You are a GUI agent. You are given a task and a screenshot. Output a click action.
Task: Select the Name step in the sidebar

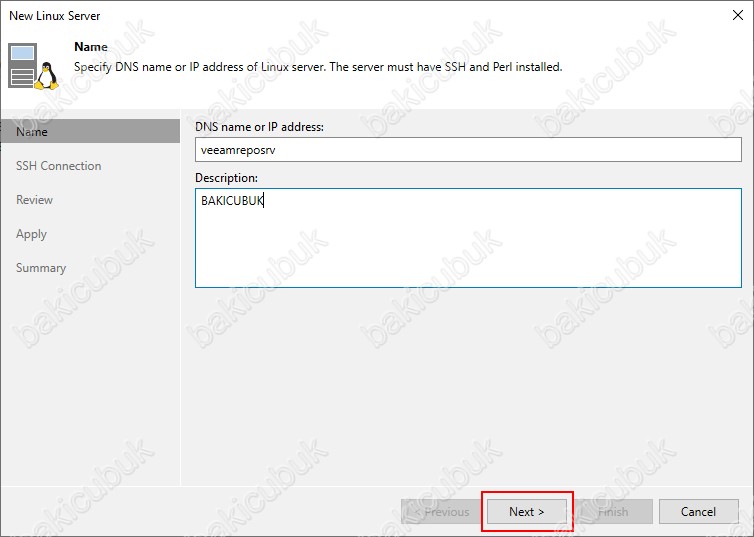pos(32,132)
